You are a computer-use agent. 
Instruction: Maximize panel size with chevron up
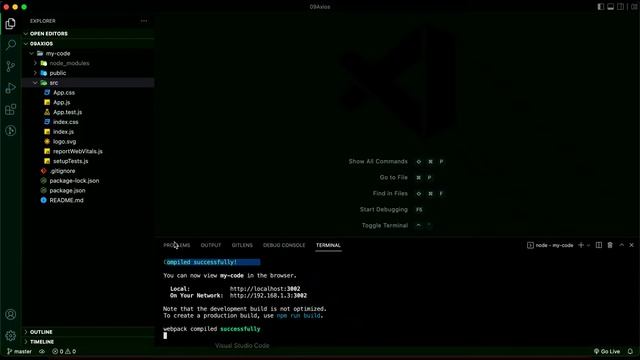(x=622, y=245)
